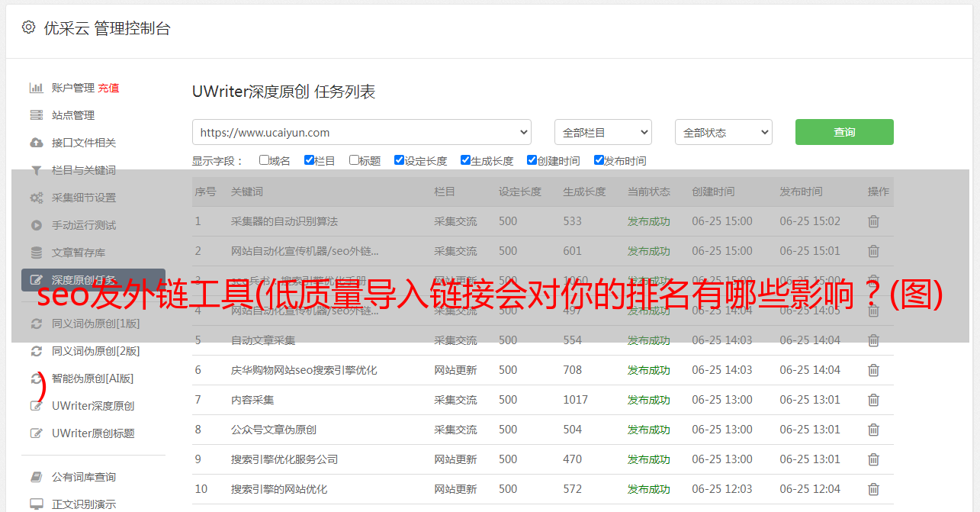The width and height of the screenshot is (980, 512).
Task: Open 同义词伪原创[2版] in sidebar
Action: 95,351
